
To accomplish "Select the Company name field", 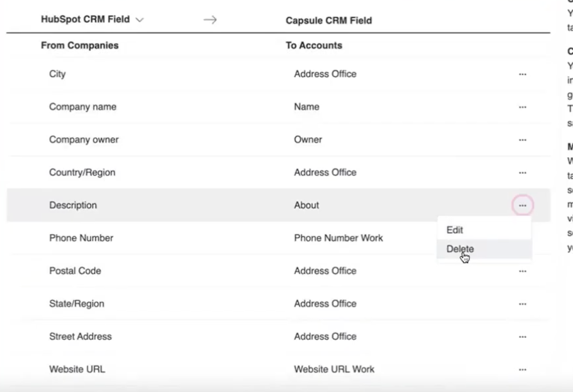I will [x=83, y=107].
